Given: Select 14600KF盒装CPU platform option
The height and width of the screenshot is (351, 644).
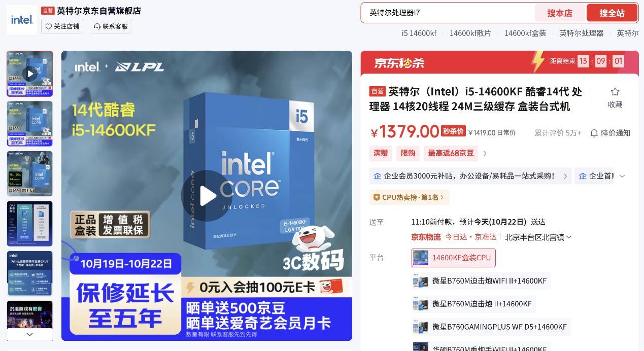Looking at the screenshot, I should coord(453,258).
